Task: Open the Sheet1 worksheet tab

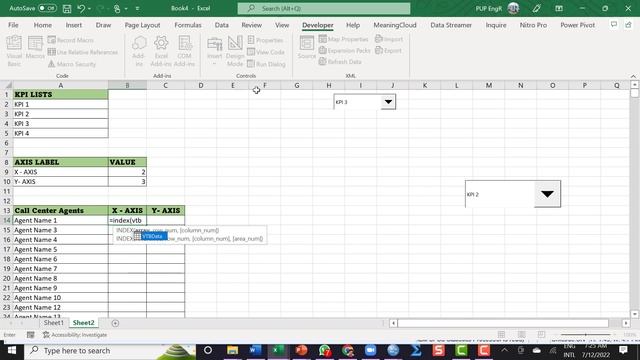Action: (53, 323)
